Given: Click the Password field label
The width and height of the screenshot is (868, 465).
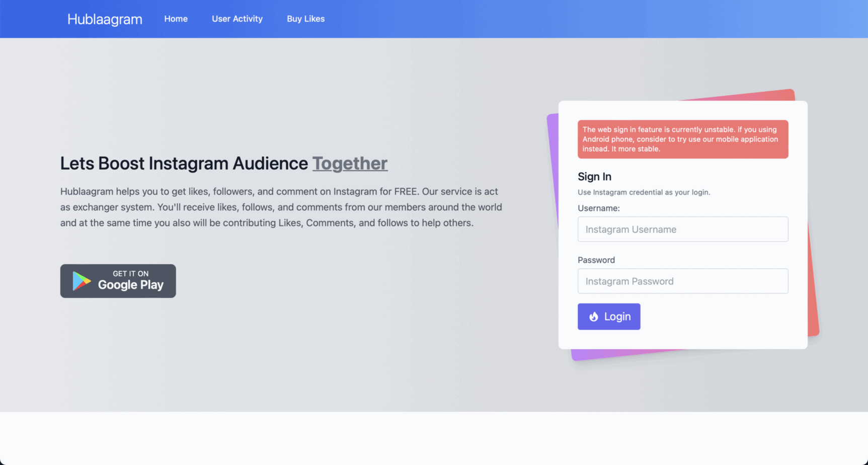Looking at the screenshot, I should tap(596, 260).
